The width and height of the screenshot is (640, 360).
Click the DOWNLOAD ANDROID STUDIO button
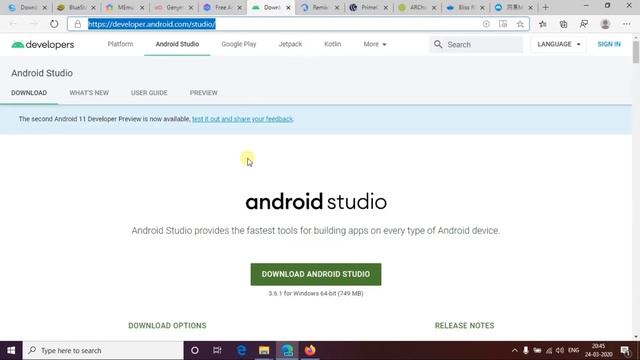click(316, 274)
